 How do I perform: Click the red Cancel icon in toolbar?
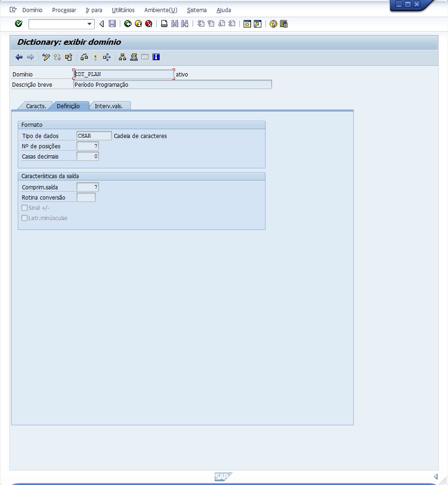pos(148,24)
